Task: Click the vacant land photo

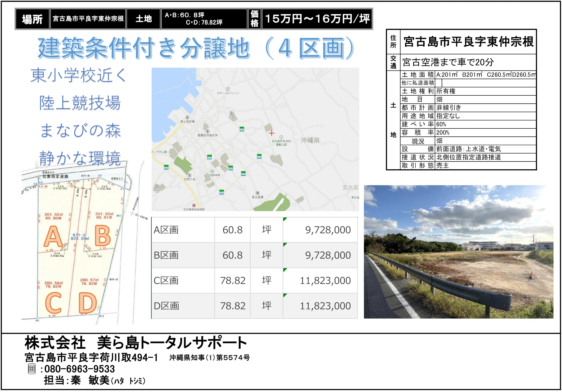Action: click(x=458, y=252)
